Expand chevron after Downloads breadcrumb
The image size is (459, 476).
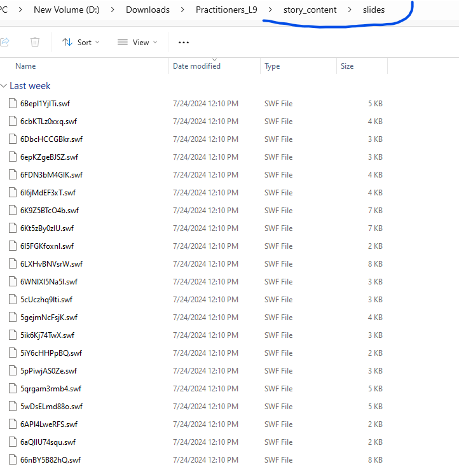click(x=182, y=10)
